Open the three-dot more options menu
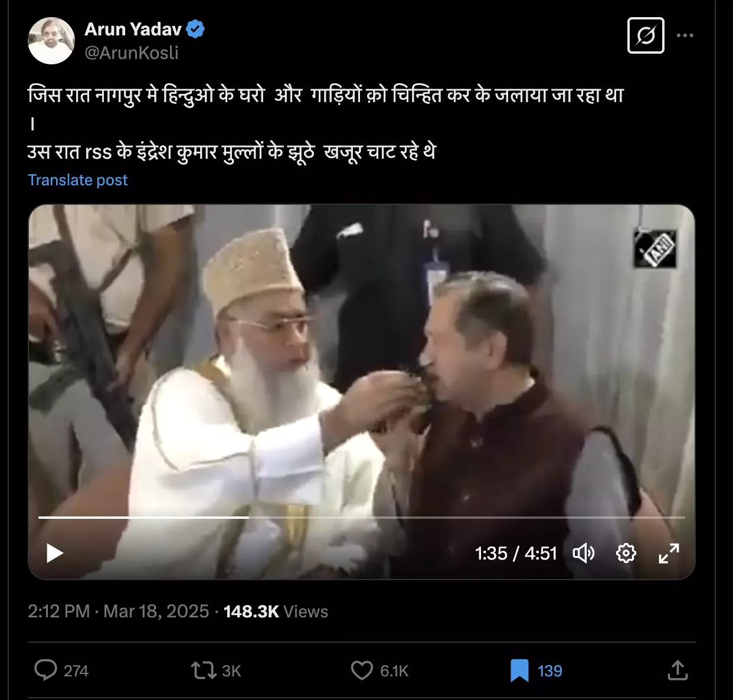This screenshot has height=700, width=733. [685, 35]
